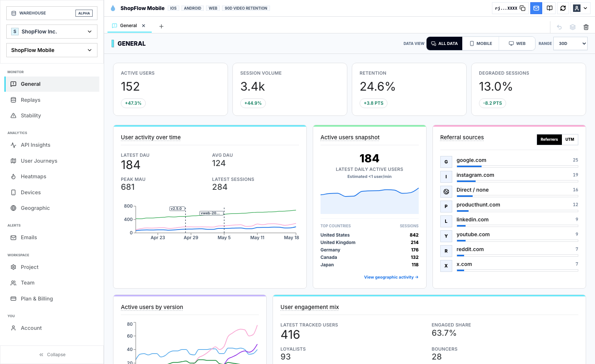The image size is (595, 364).
Task: Open the mail inbox icon in header
Action: click(x=536, y=8)
